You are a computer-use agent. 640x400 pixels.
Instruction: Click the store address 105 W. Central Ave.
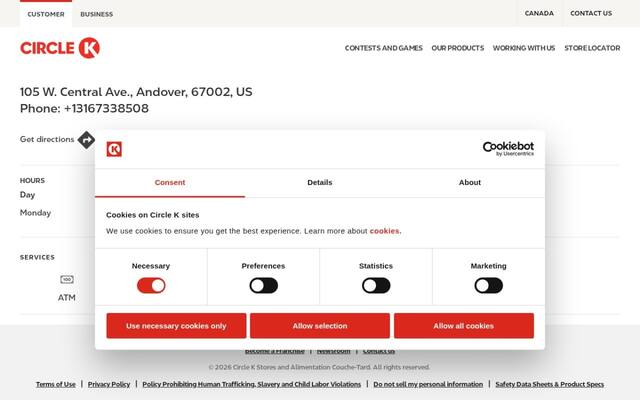[x=136, y=92]
